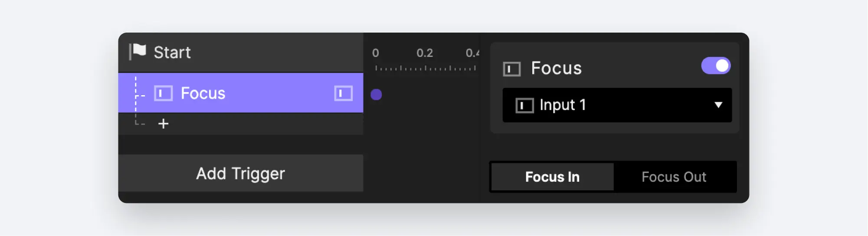The width and height of the screenshot is (868, 236).
Task: Switch to the Focus Out tab
Action: (x=674, y=177)
